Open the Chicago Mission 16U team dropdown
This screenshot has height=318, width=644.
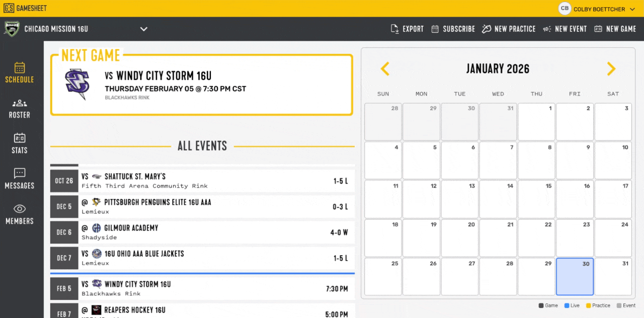[x=144, y=29]
